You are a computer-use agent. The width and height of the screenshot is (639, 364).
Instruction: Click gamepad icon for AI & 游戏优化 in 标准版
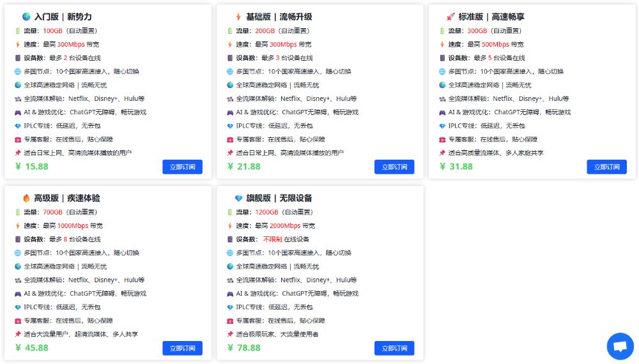click(442, 112)
